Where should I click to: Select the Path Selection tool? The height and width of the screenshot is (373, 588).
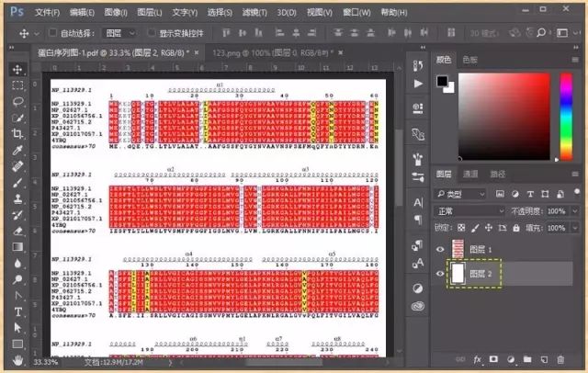[17, 328]
